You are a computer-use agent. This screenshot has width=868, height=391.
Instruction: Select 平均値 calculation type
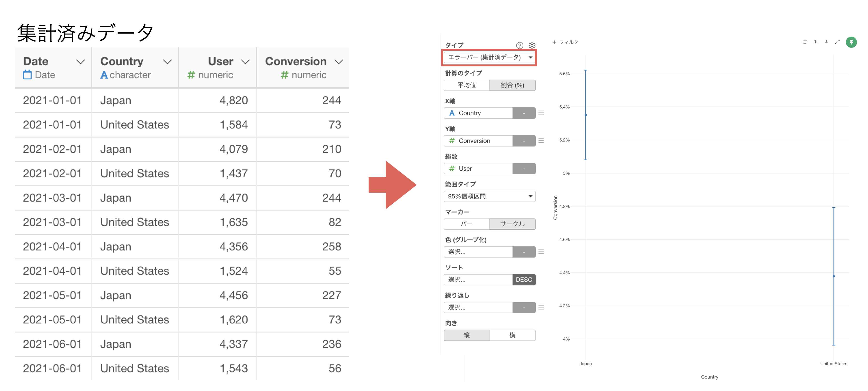466,85
